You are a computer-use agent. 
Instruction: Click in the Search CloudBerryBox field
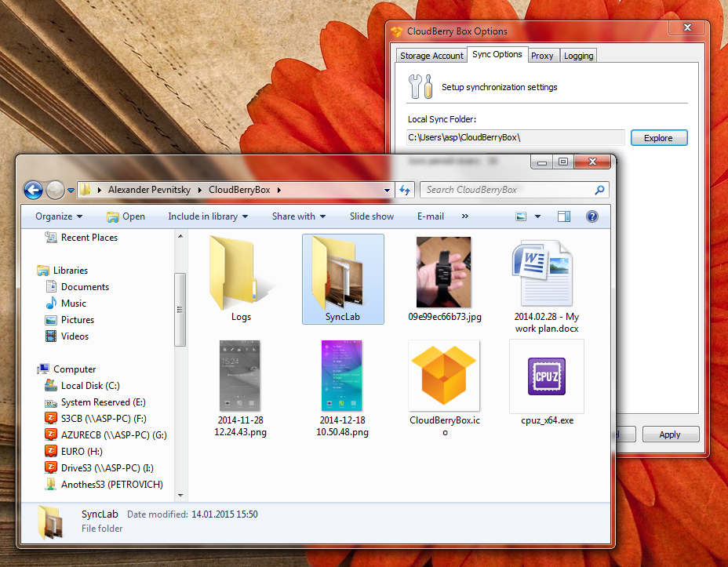pyautogui.click(x=508, y=190)
